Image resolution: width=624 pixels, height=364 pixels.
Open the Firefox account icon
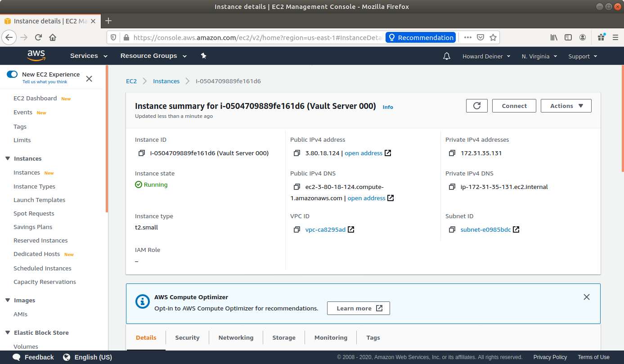583,37
